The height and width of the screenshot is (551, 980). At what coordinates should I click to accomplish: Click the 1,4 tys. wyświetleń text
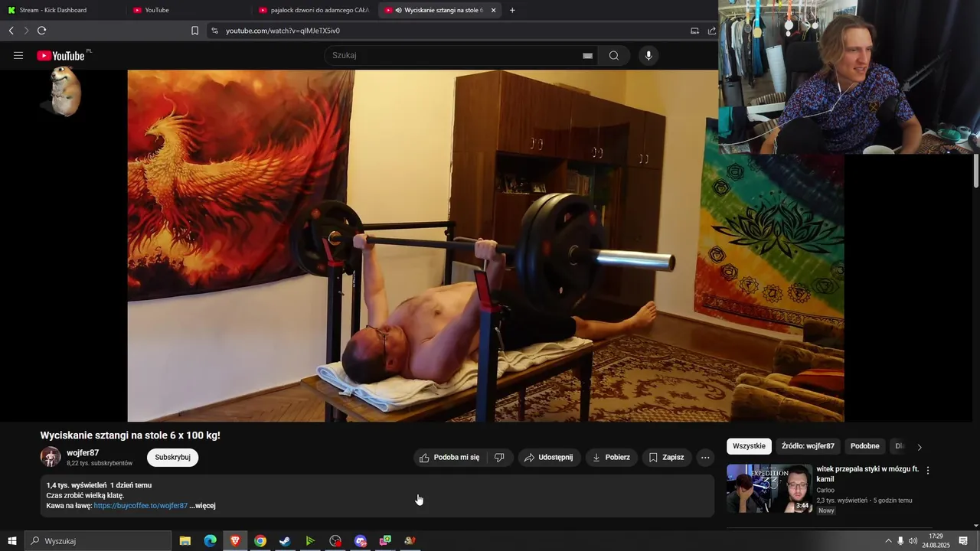coord(77,485)
